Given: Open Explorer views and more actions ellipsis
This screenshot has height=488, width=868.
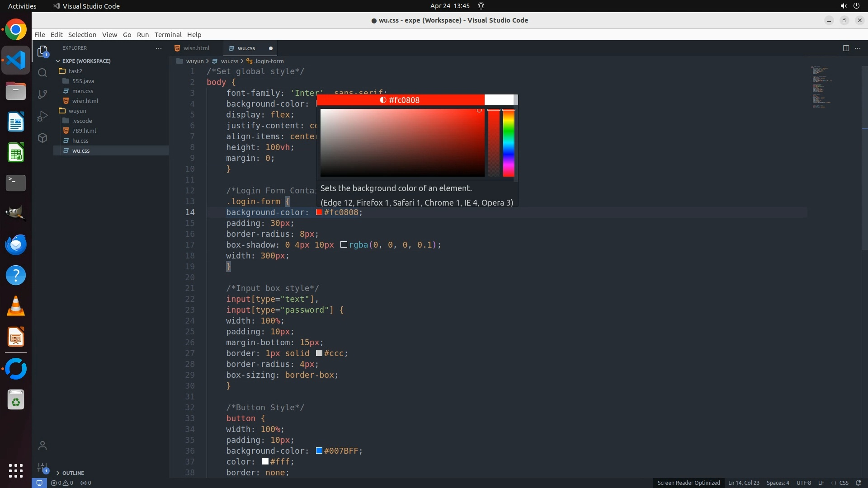Looking at the screenshot, I should [159, 48].
